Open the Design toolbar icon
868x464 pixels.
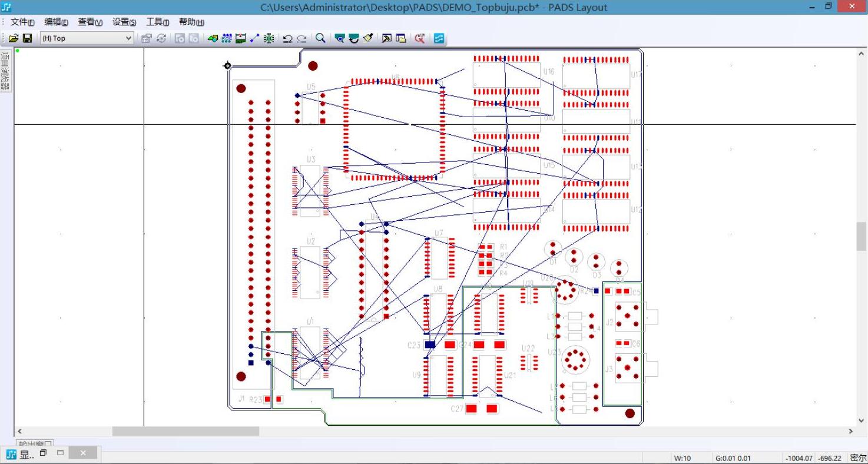pos(227,38)
